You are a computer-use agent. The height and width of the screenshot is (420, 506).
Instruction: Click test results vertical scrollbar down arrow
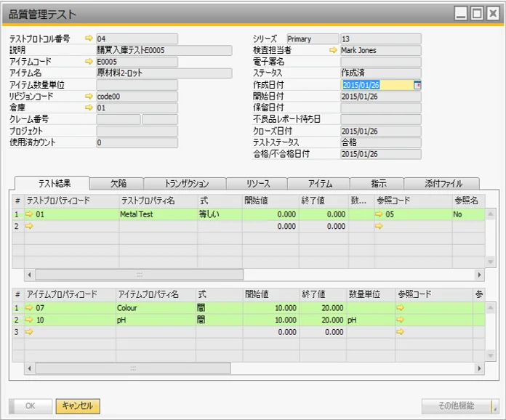[x=490, y=262]
